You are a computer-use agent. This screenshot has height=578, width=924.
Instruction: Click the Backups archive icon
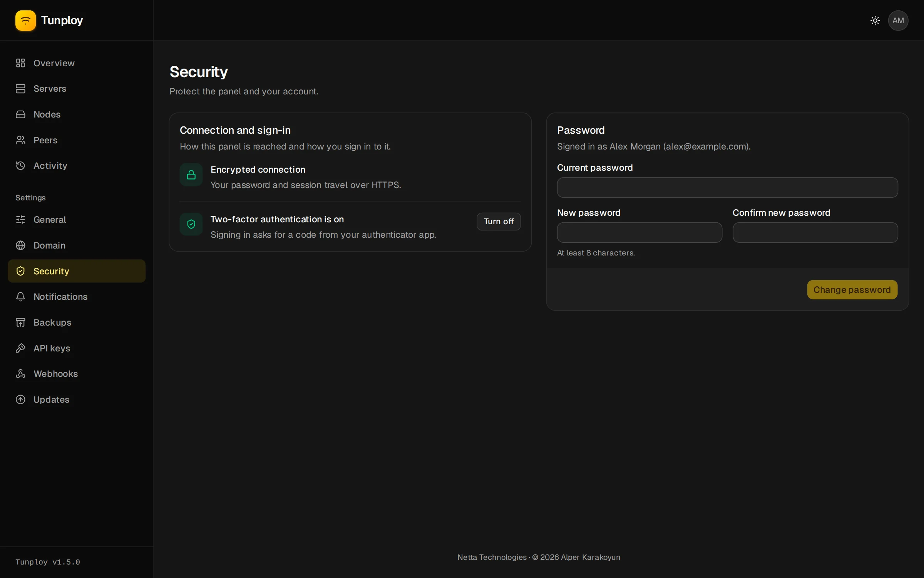[20, 323]
